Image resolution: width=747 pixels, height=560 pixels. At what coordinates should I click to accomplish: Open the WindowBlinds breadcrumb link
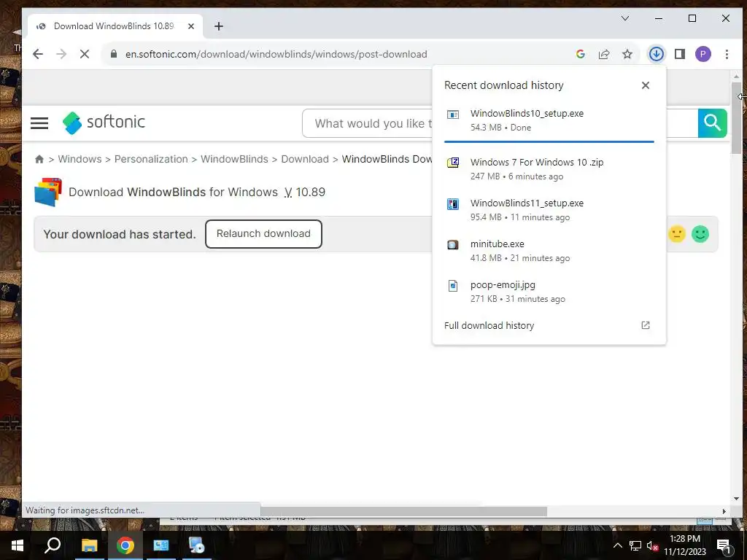[234, 159]
